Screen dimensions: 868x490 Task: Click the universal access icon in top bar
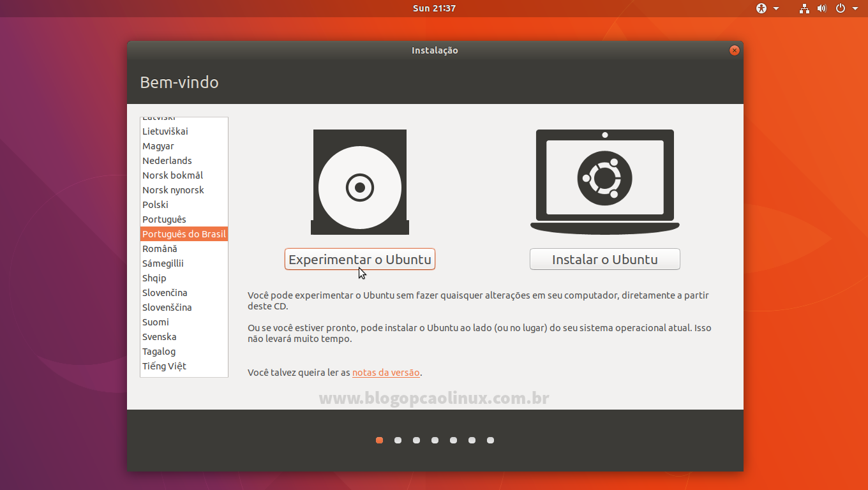pos(761,8)
